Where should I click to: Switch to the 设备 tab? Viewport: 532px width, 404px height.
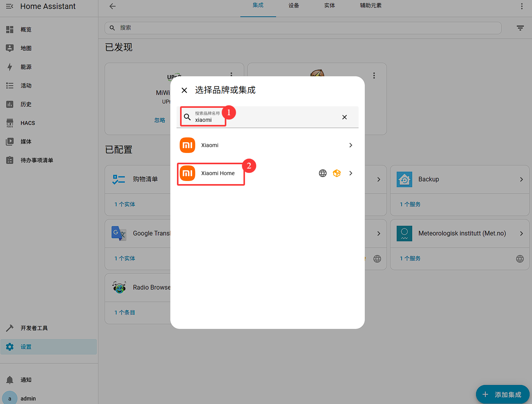coord(294,5)
